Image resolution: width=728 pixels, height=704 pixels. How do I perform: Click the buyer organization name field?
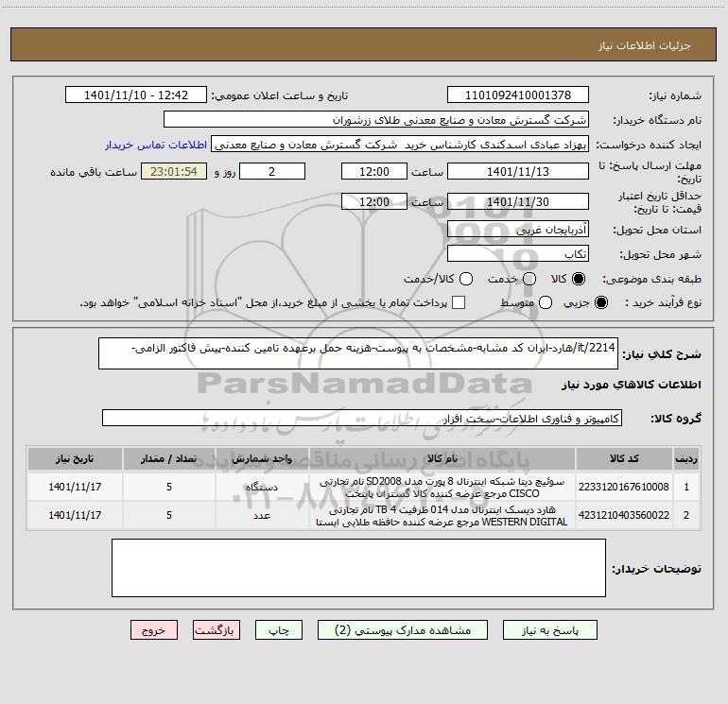pos(376,120)
